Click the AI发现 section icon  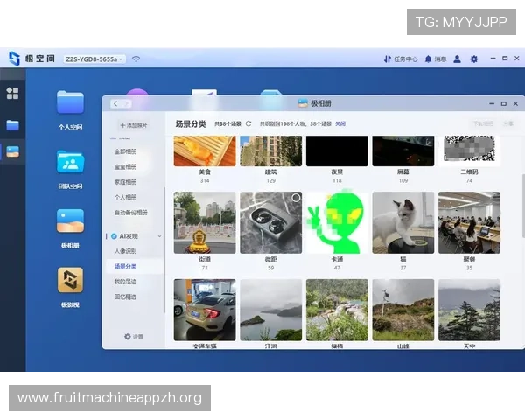click(x=114, y=236)
